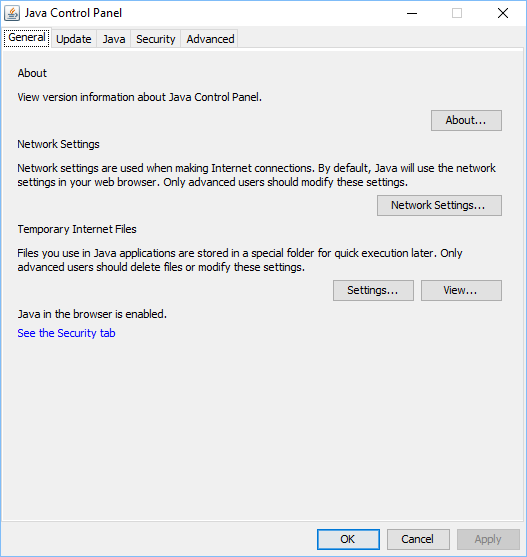
Task: Click View... to see cached files
Action: [461, 290]
